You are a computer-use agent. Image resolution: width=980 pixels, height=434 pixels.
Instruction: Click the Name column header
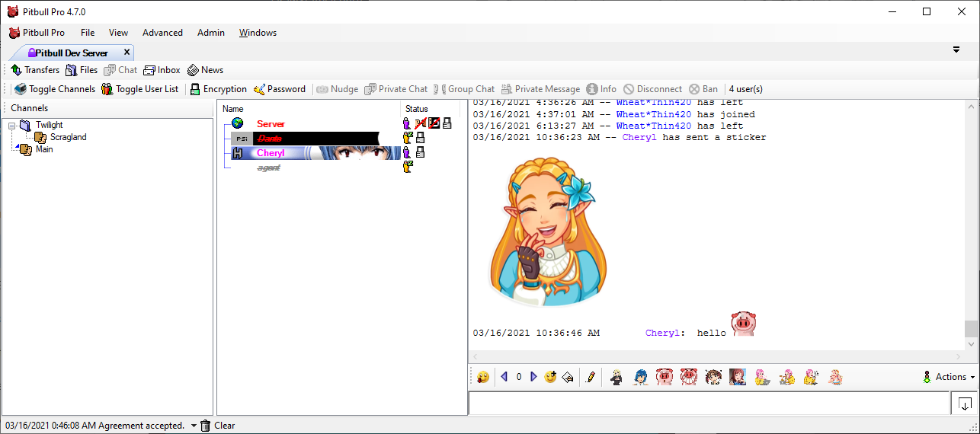point(233,109)
